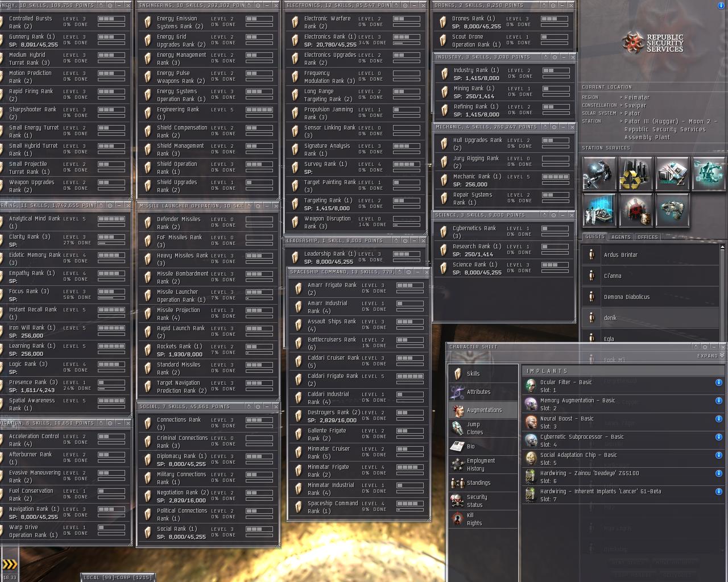This screenshot has width=728, height=582.
Task: Open the Employment History section
Action: [x=483, y=464]
